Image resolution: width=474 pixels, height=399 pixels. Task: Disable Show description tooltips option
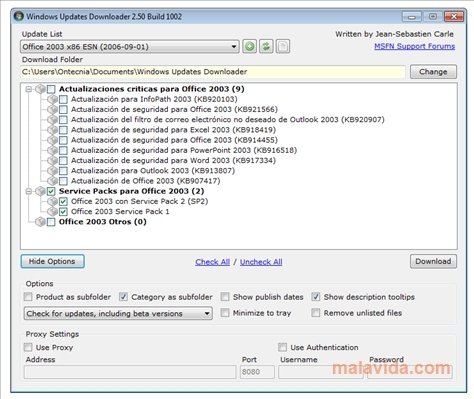click(316, 297)
